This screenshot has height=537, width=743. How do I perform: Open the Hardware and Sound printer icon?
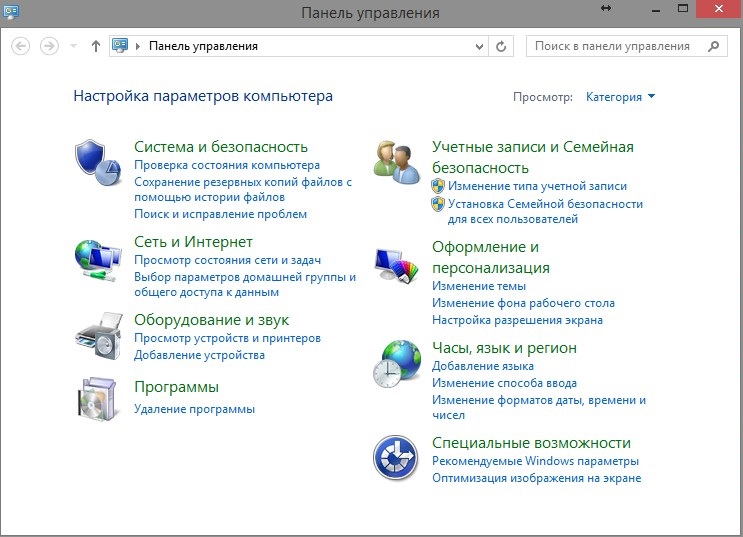99,336
